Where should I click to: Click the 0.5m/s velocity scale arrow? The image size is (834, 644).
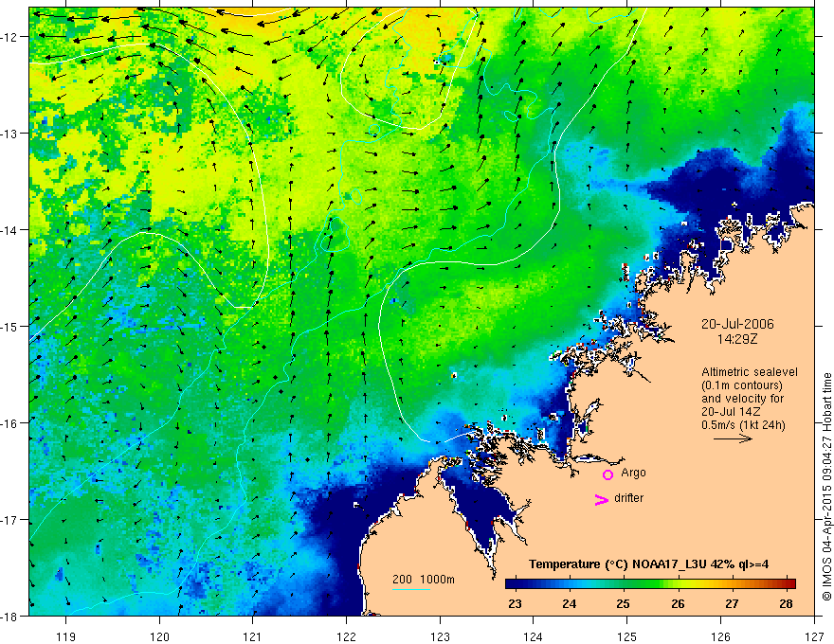coord(733,438)
